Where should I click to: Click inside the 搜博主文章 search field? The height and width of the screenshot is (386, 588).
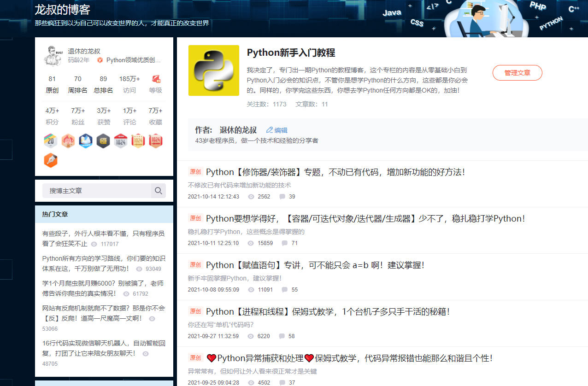click(96, 191)
